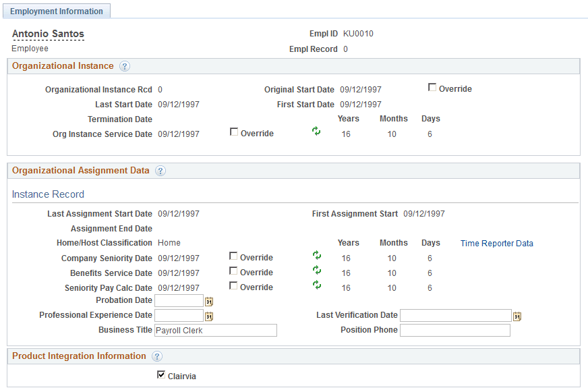Screen dimensions: 588x390
Task: Recalculate the Seniority Pay Calc Date duration
Action: click(316, 287)
